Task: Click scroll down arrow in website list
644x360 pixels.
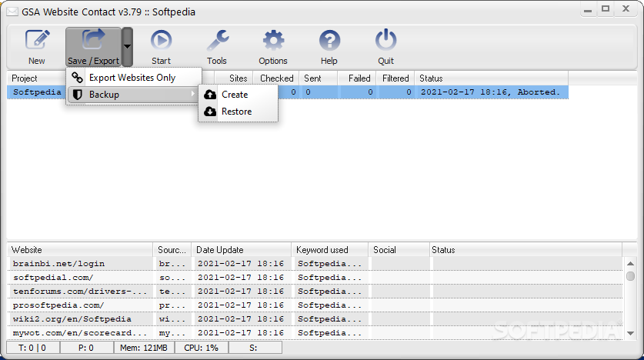Action: point(630,333)
